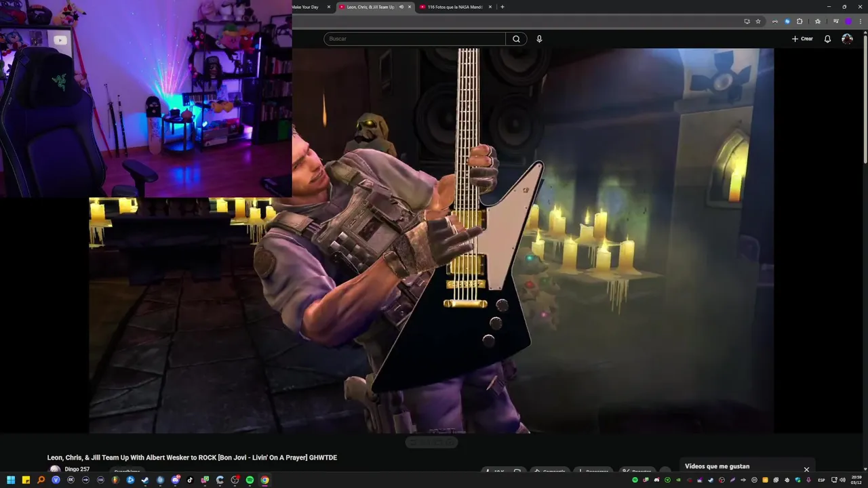This screenshot has width=868, height=488.
Task: Open YouTube notifications bell
Action: pyautogui.click(x=827, y=39)
